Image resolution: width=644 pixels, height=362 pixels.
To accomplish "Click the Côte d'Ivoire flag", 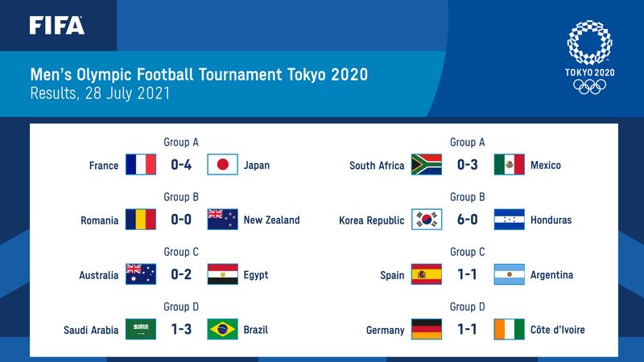I will pyautogui.click(x=510, y=329).
